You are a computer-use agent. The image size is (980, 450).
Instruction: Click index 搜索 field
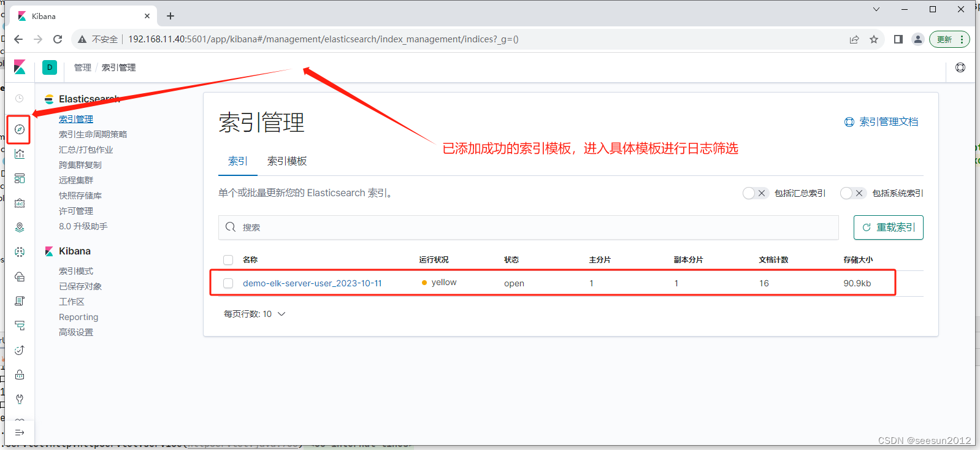[x=529, y=227]
